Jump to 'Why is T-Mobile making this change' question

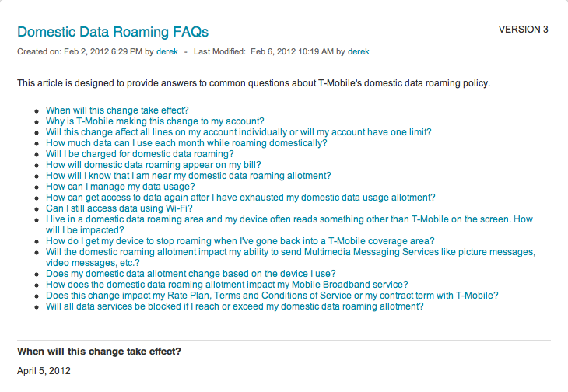pyautogui.click(x=155, y=121)
